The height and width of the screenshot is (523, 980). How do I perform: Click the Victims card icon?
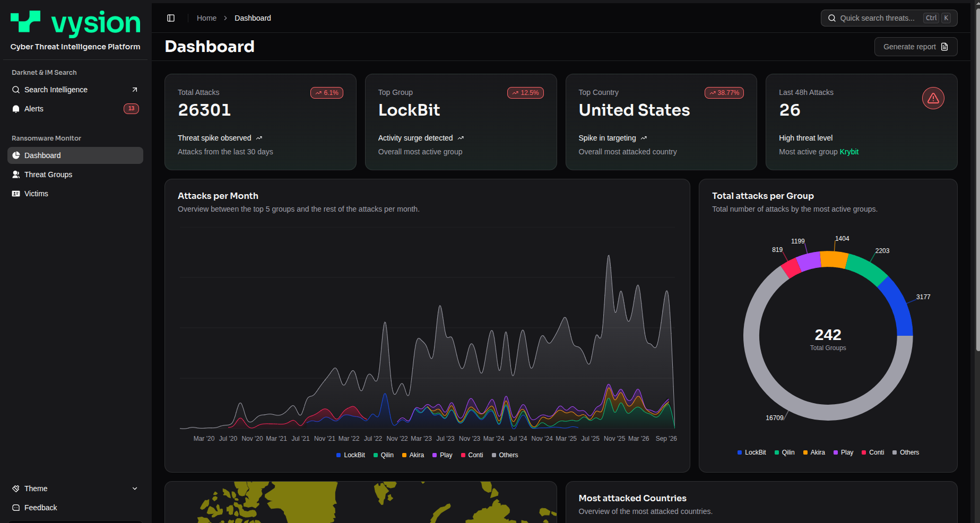click(x=16, y=194)
